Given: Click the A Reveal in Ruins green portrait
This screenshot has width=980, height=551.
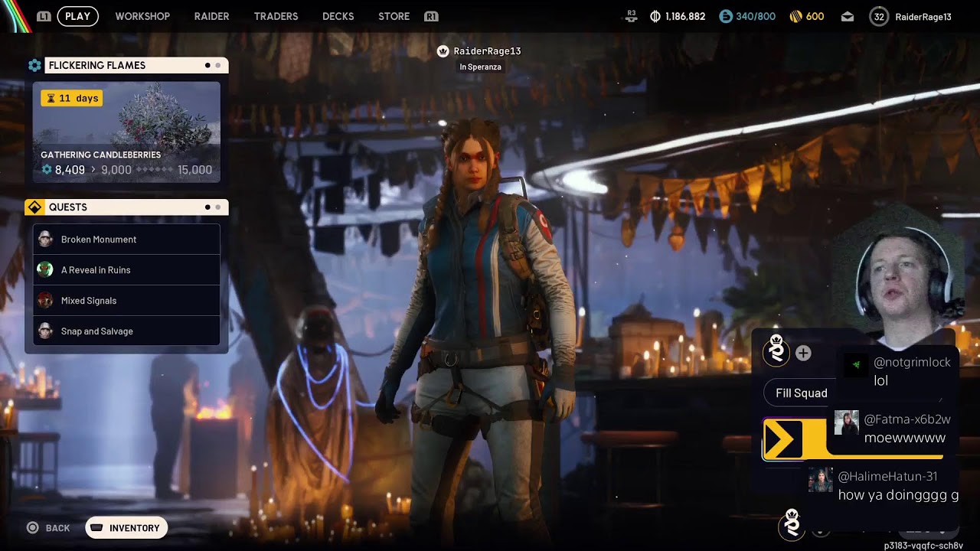Looking at the screenshot, I should (45, 269).
